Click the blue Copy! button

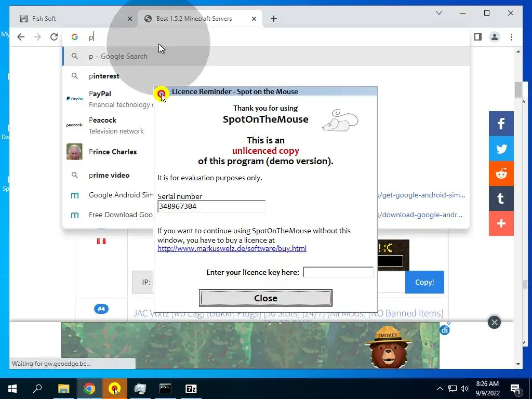point(424,282)
